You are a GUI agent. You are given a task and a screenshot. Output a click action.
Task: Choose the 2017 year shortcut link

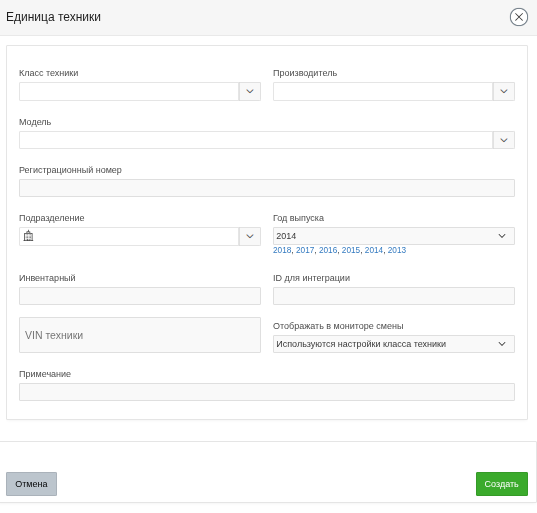tap(305, 250)
